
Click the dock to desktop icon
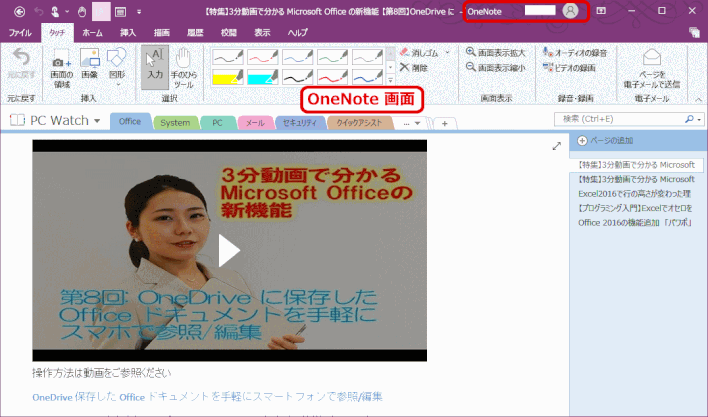(121, 12)
